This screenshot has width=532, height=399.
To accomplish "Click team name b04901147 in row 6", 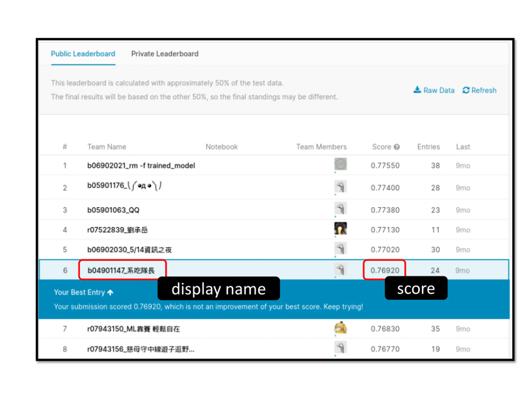I will point(121,270).
